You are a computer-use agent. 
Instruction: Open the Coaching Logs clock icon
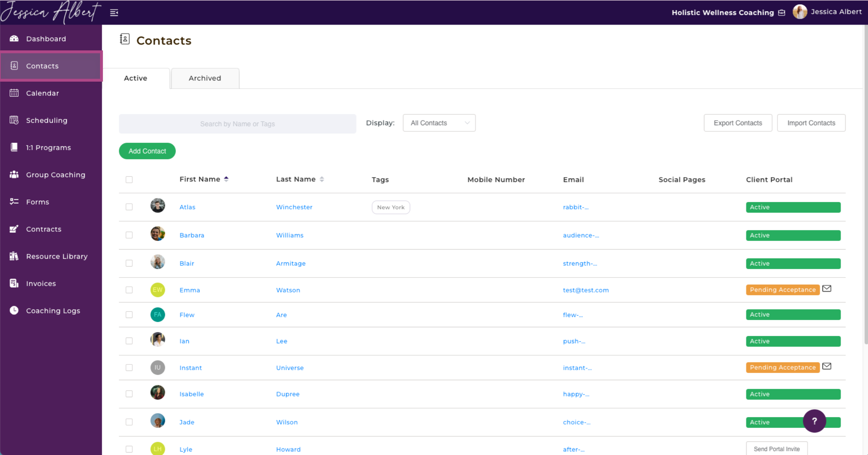coord(14,311)
